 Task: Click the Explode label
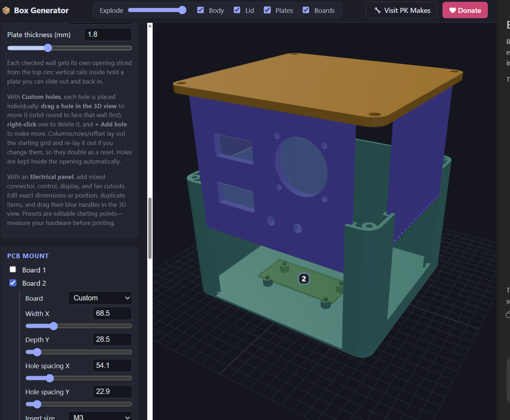pos(112,10)
